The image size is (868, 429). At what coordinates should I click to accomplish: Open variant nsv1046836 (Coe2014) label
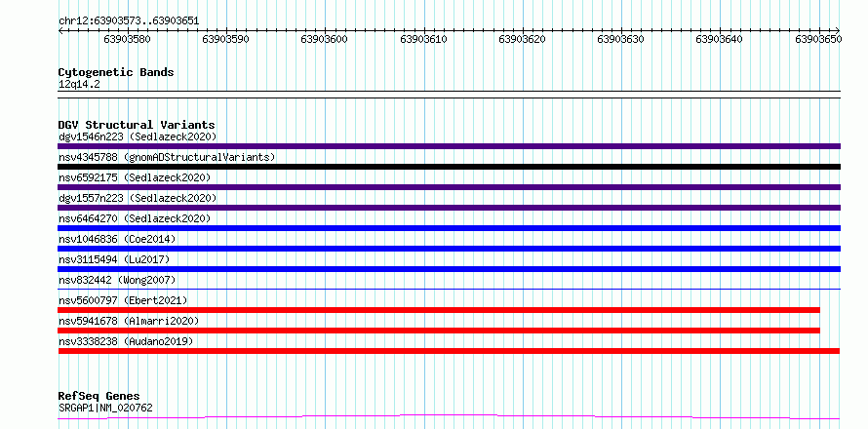point(117,239)
